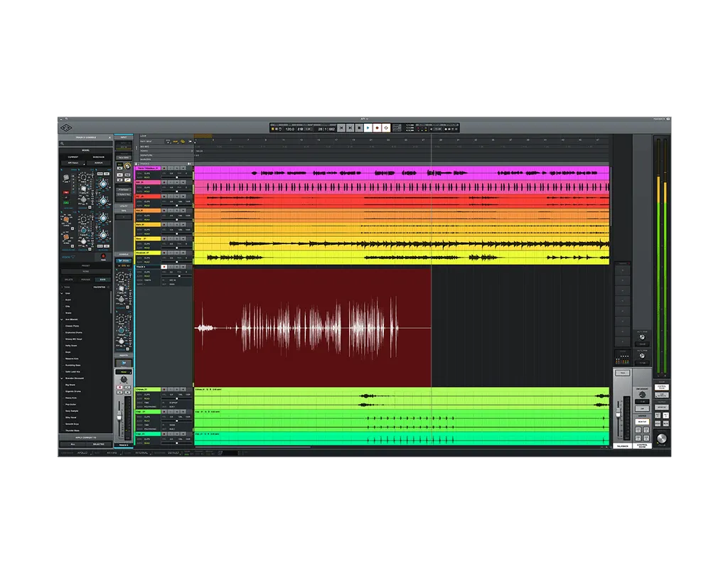Click the TRACK X track name header
728x572 pixels.
click(x=148, y=267)
